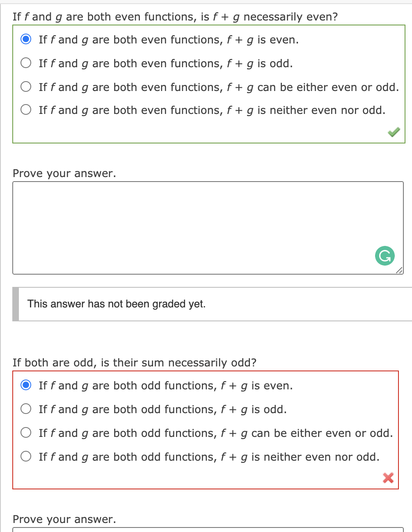Select 'f + g is odd' for even functions

(x=25, y=63)
